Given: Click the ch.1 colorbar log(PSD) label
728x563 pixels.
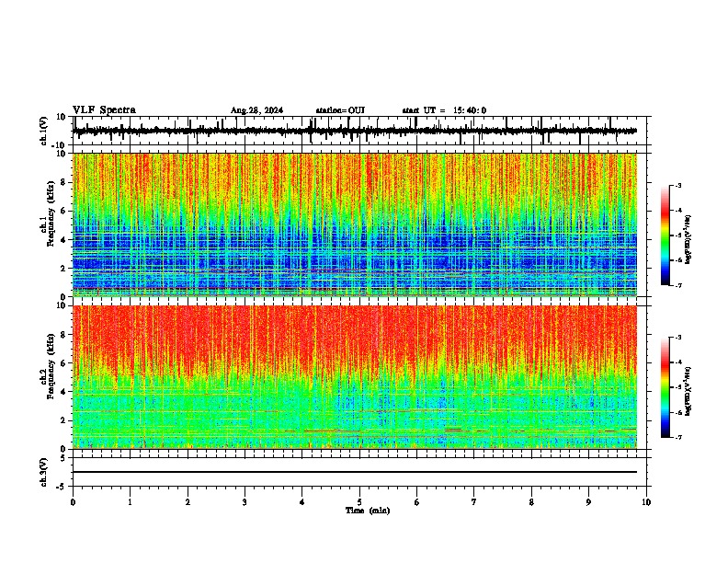Looking at the screenshot, I should 688,239.
